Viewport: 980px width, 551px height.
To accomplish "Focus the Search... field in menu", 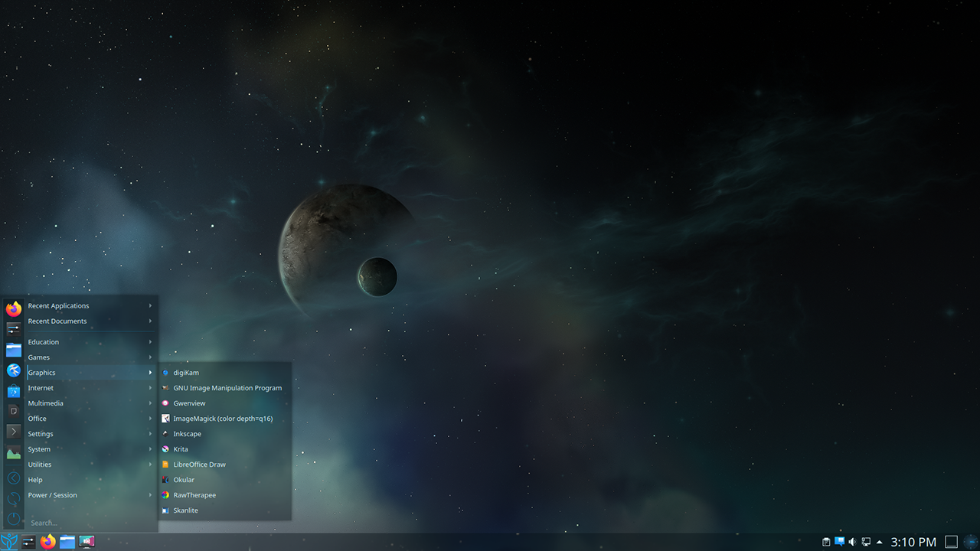I will (x=91, y=523).
